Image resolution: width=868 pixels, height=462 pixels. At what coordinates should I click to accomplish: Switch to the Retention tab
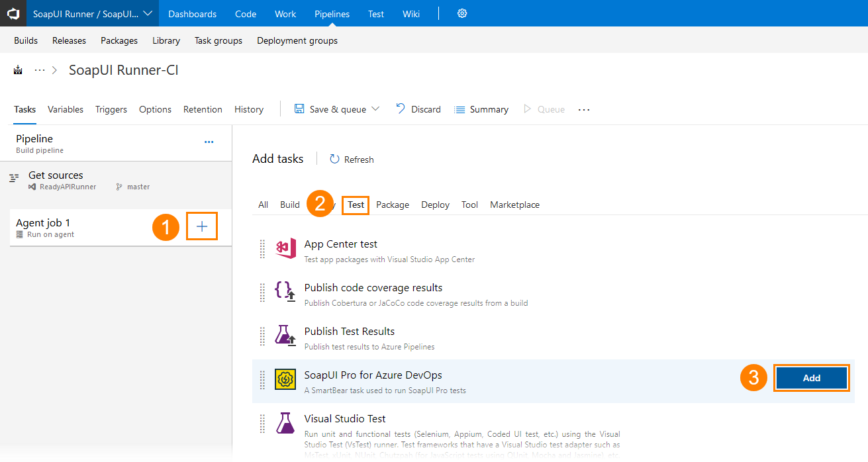pyautogui.click(x=203, y=109)
